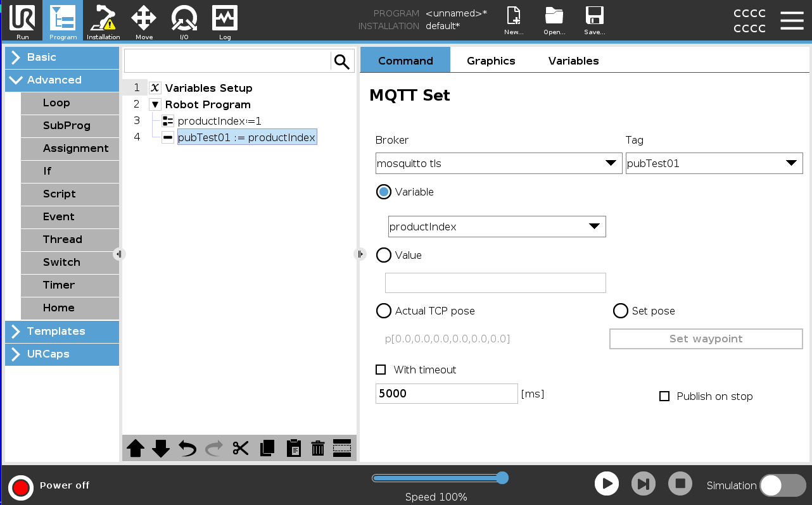Open the Broker dropdown
Viewport: 812px width, 505px height.
pos(498,163)
